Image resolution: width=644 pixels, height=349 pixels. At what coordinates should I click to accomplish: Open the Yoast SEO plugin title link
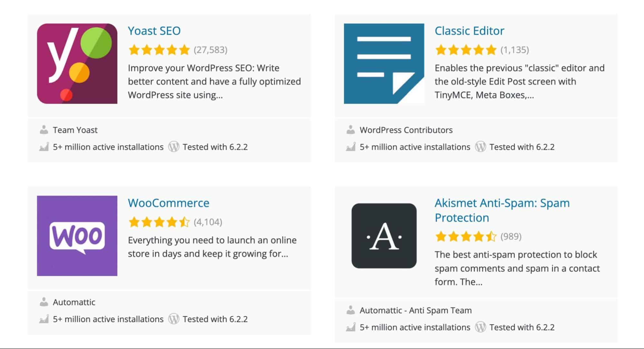tap(154, 31)
